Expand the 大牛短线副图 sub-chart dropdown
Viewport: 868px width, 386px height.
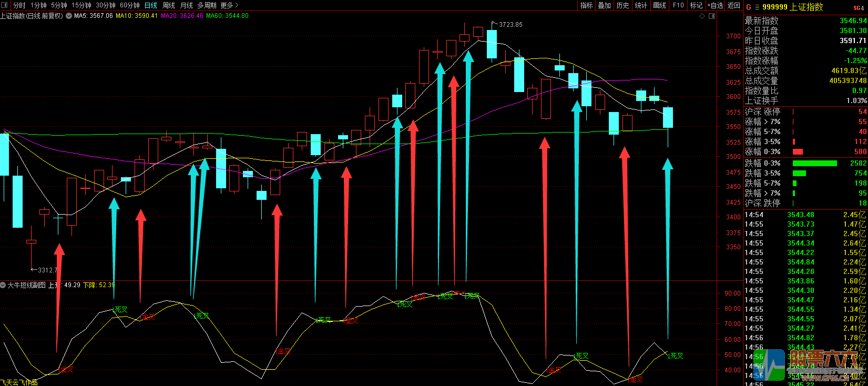point(3,285)
